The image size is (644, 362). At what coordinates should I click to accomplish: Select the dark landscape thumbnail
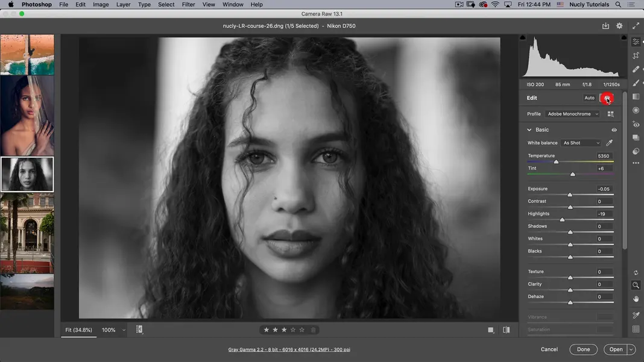(27, 292)
